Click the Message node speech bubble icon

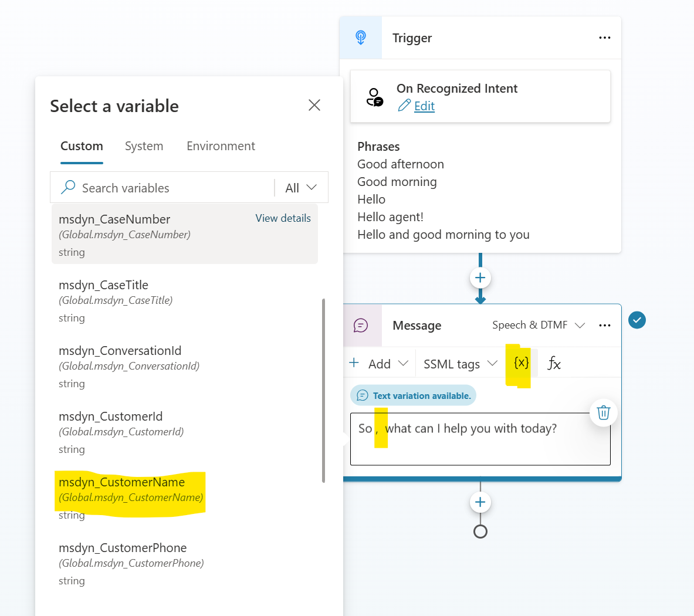361,325
